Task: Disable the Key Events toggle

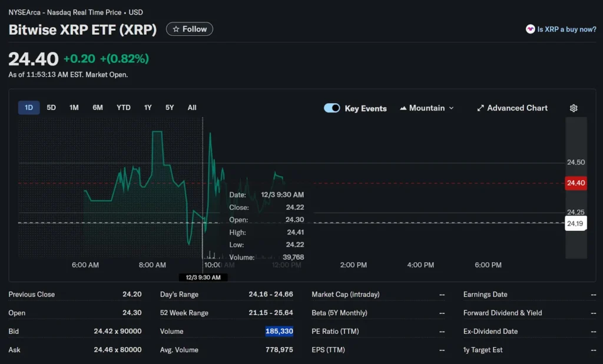Action: tap(332, 108)
